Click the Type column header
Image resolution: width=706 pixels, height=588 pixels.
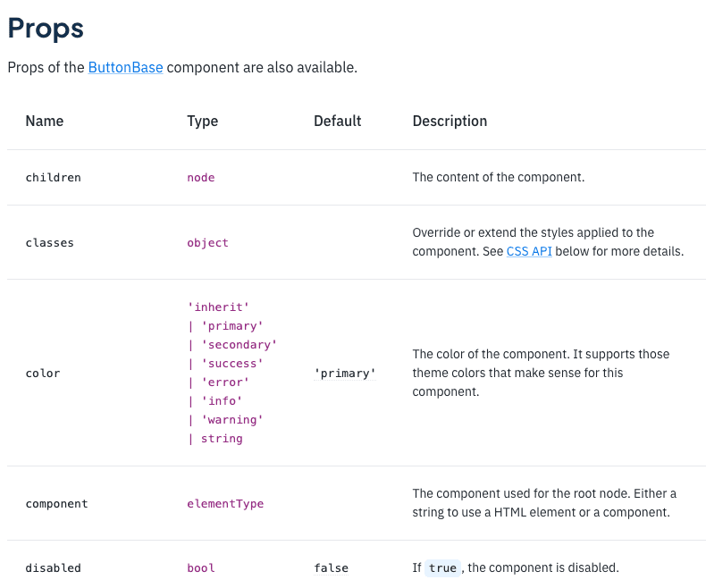pyautogui.click(x=203, y=122)
